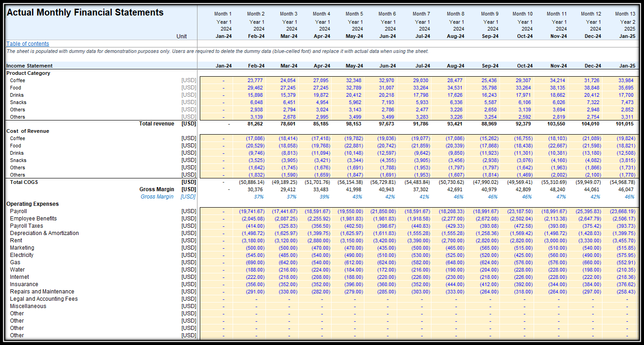
Task: Select the Operating Expenses section heading
Action: pyautogui.click(x=32, y=204)
